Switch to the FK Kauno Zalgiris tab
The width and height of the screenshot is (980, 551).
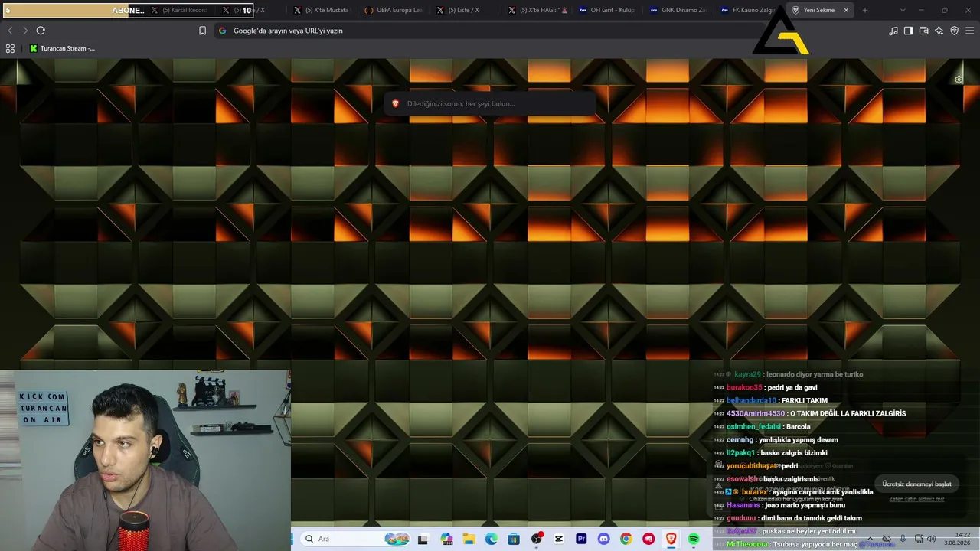tap(750, 10)
